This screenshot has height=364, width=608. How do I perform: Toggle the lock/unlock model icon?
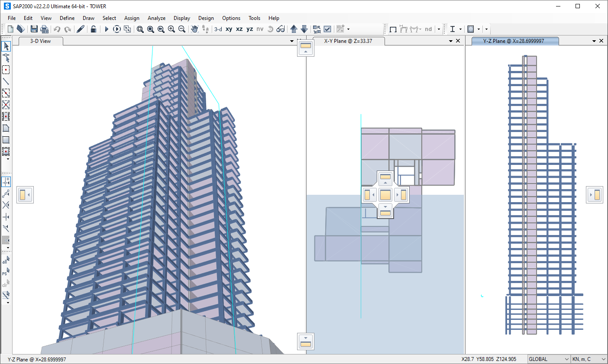pos(94,29)
